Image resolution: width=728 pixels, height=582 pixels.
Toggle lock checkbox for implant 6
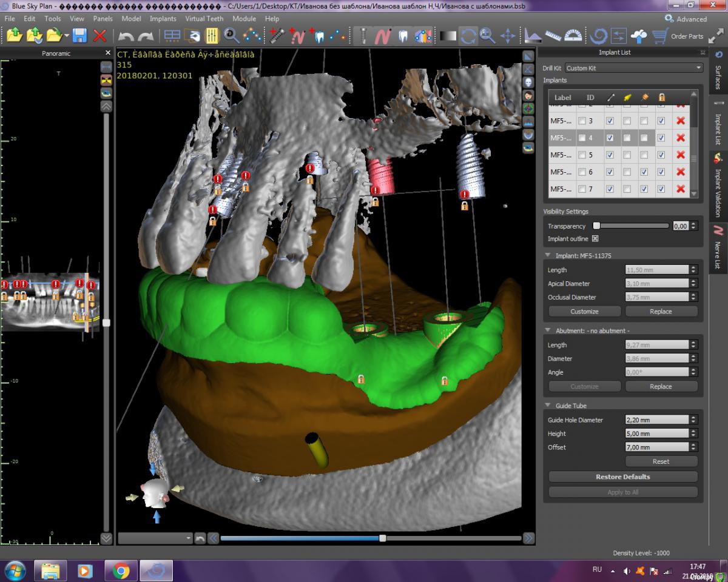[x=661, y=172]
